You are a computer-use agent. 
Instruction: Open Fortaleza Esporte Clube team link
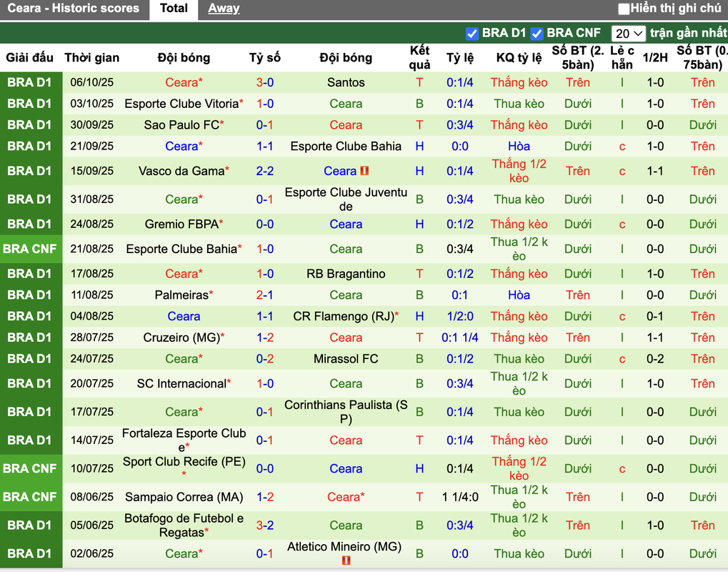coord(184,440)
